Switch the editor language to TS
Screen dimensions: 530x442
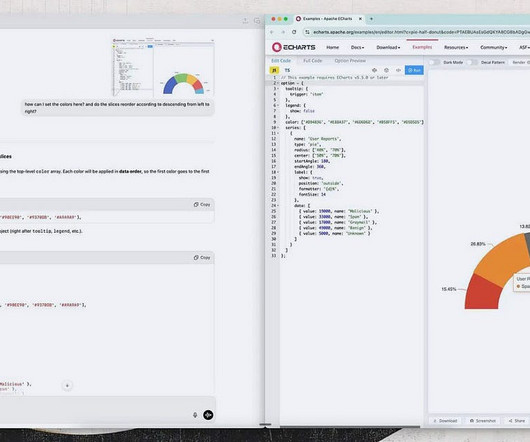(x=287, y=70)
